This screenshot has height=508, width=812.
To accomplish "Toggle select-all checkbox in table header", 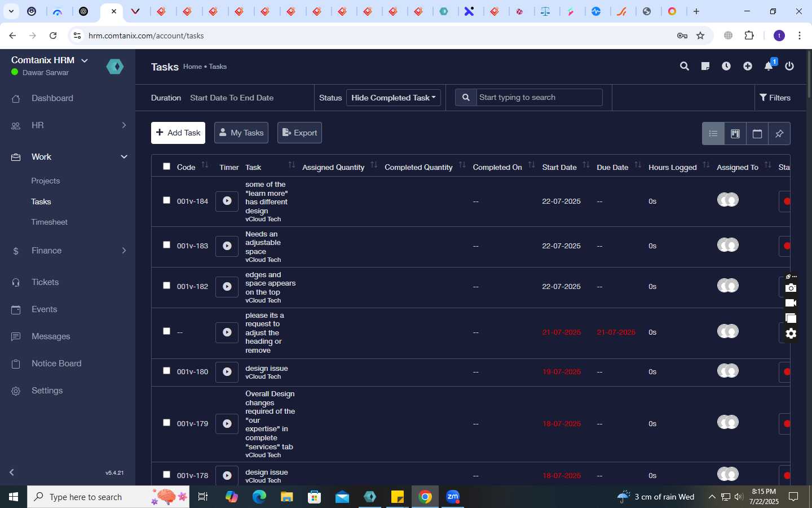I will point(166,167).
